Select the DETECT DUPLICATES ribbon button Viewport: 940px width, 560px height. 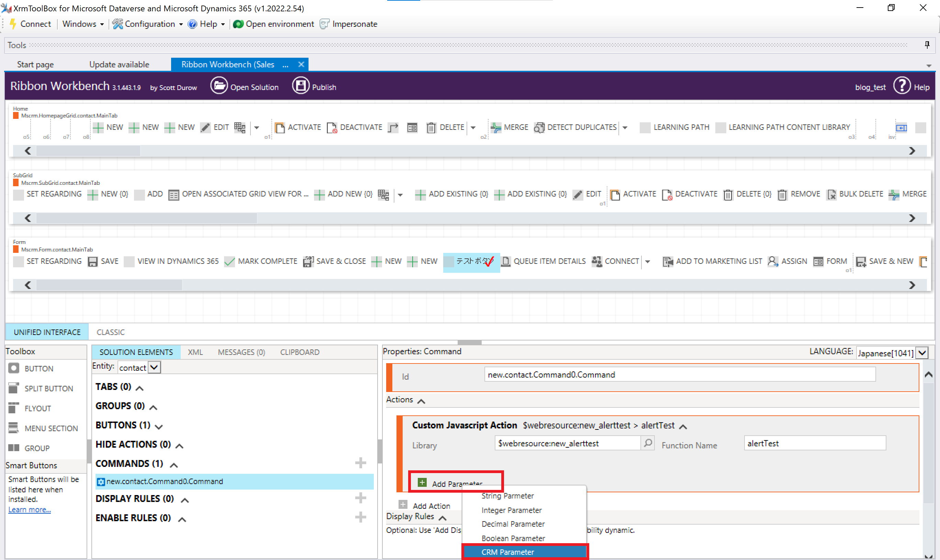pyautogui.click(x=575, y=127)
